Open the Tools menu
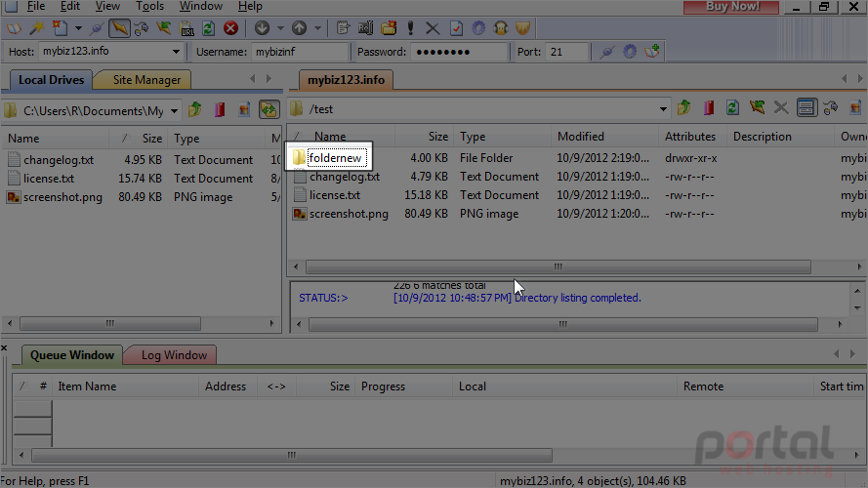This screenshot has width=868, height=488. click(149, 6)
